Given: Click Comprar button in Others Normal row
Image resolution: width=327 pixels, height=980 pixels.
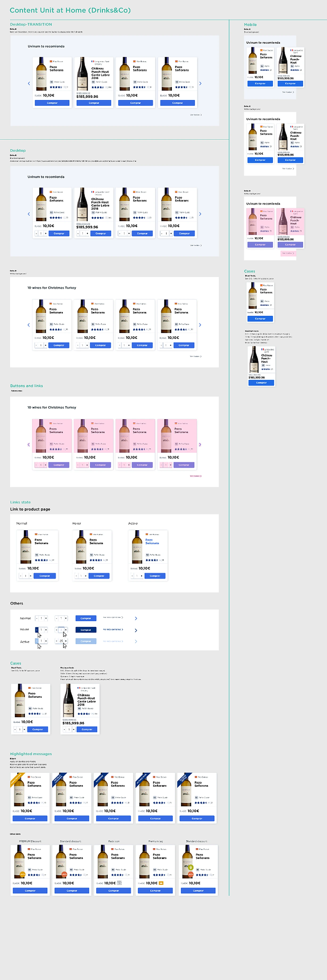Looking at the screenshot, I should (86, 618).
